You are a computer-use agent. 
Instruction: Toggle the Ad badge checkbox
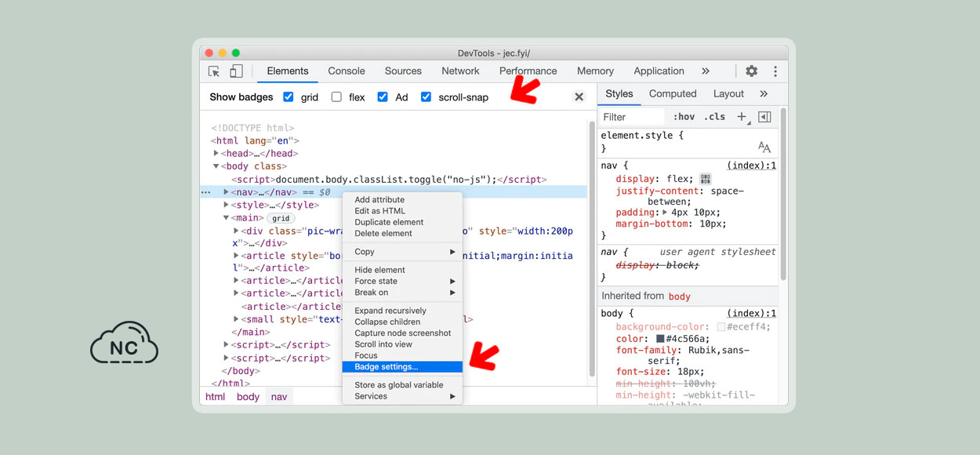click(x=383, y=97)
